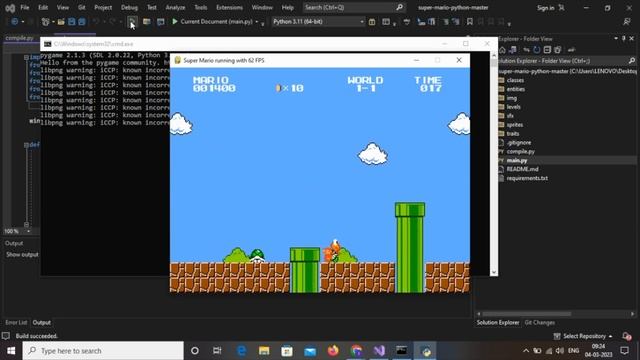
Task: Switch to the Output tab
Action: 41,322
